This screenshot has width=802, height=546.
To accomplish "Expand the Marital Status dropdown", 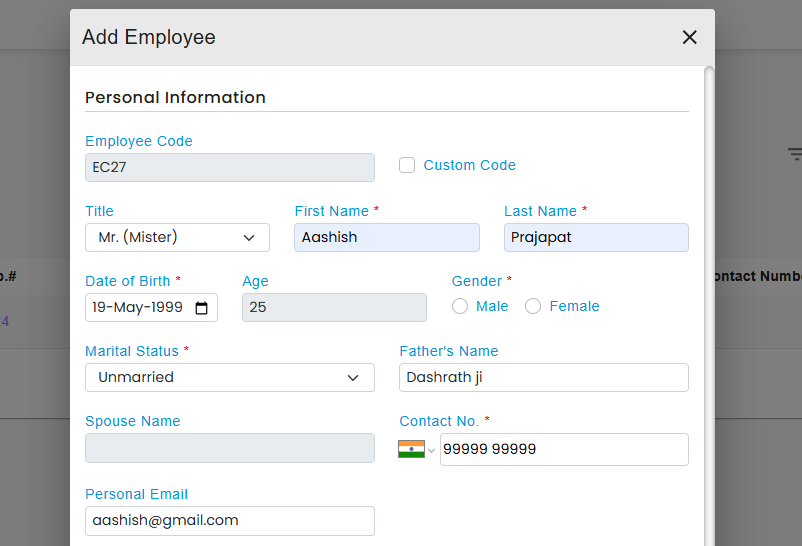I will [x=229, y=377].
